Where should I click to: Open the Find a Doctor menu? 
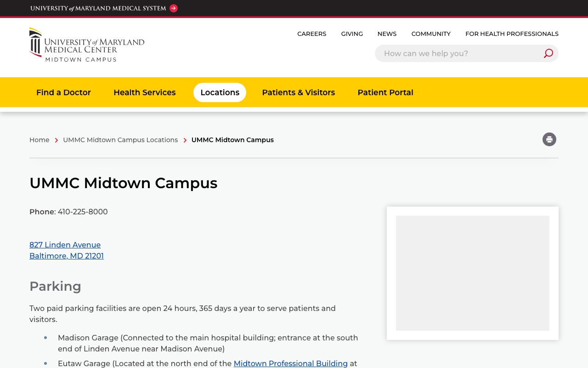tap(63, 92)
